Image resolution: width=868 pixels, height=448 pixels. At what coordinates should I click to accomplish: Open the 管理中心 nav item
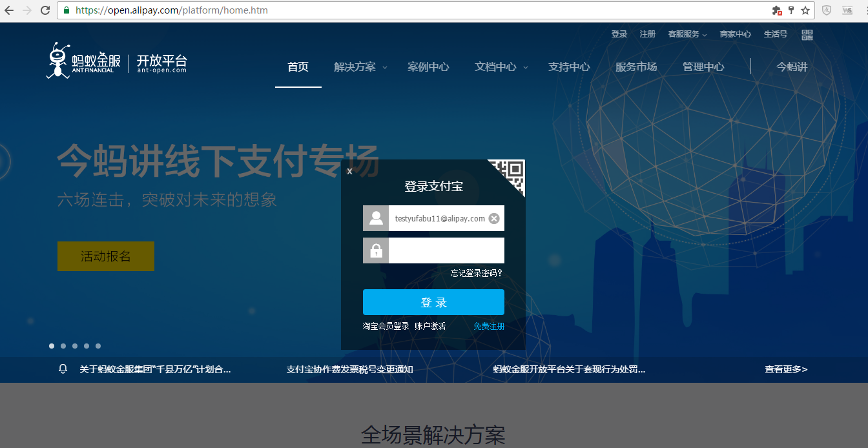pos(703,66)
